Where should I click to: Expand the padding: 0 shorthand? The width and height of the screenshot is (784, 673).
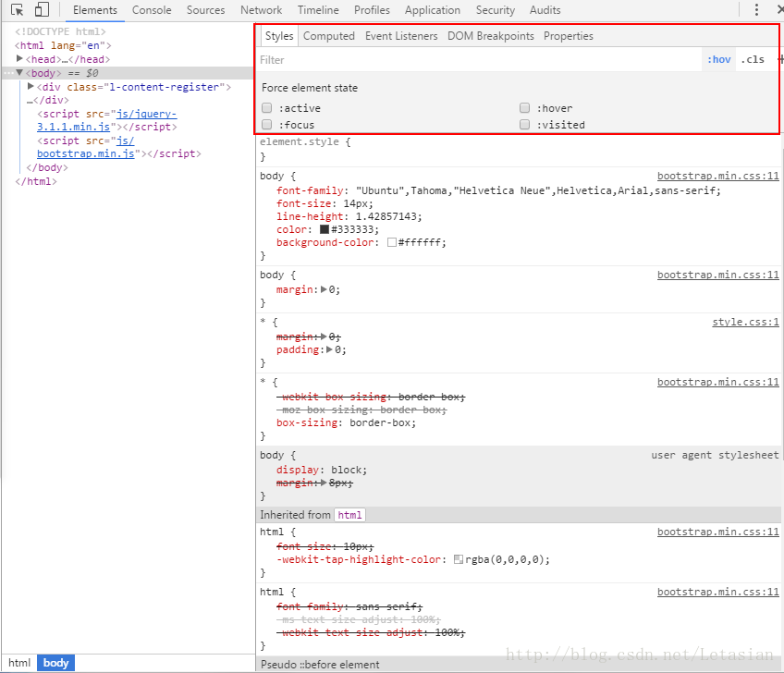(x=329, y=350)
